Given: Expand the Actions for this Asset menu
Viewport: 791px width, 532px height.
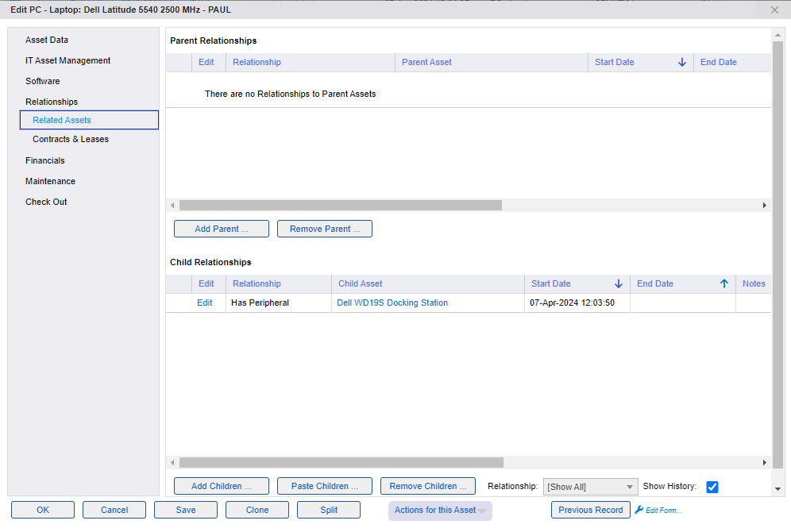Looking at the screenshot, I should pyautogui.click(x=439, y=511).
